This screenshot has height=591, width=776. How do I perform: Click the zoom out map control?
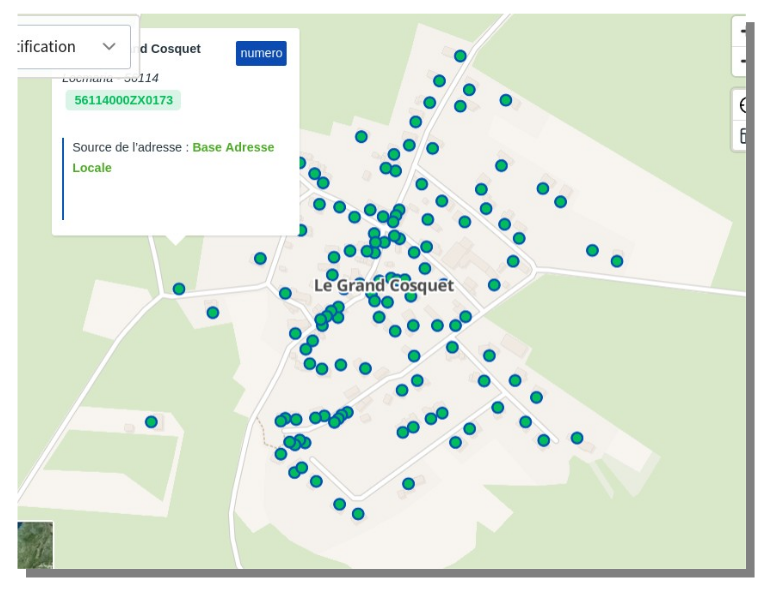coord(741,62)
